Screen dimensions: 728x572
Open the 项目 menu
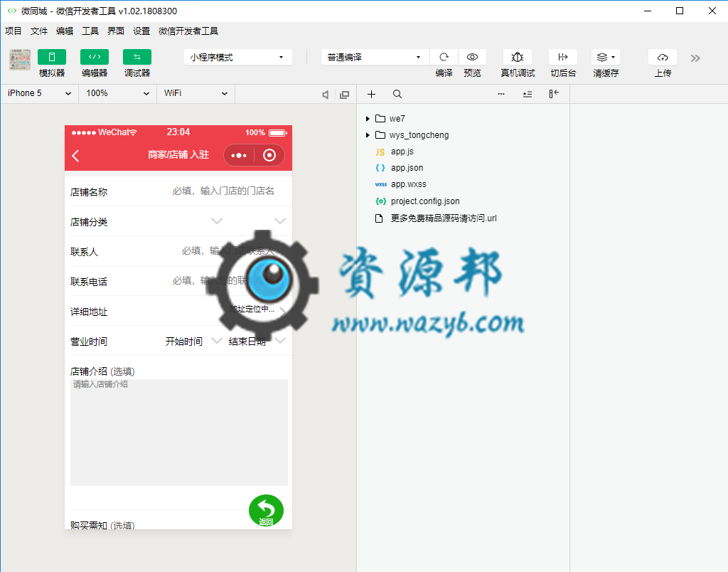coord(14,31)
